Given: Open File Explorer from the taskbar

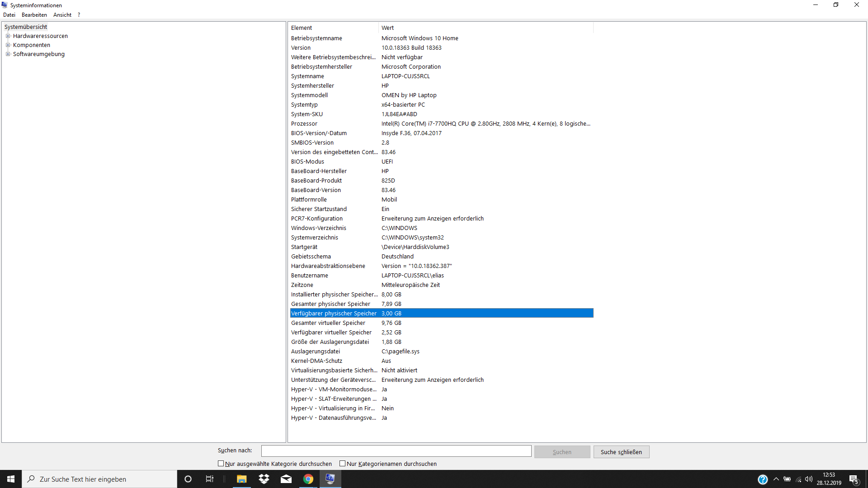Looking at the screenshot, I should (x=241, y=479).
